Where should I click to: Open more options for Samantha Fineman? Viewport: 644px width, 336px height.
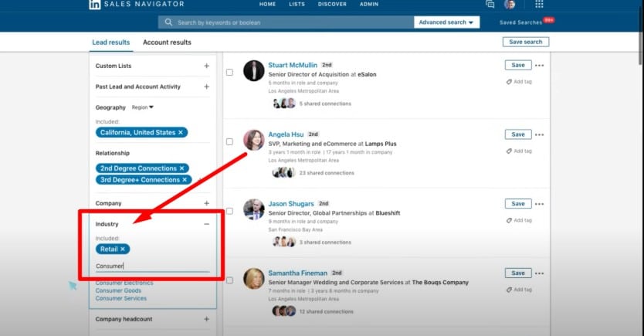click(539, 273)
